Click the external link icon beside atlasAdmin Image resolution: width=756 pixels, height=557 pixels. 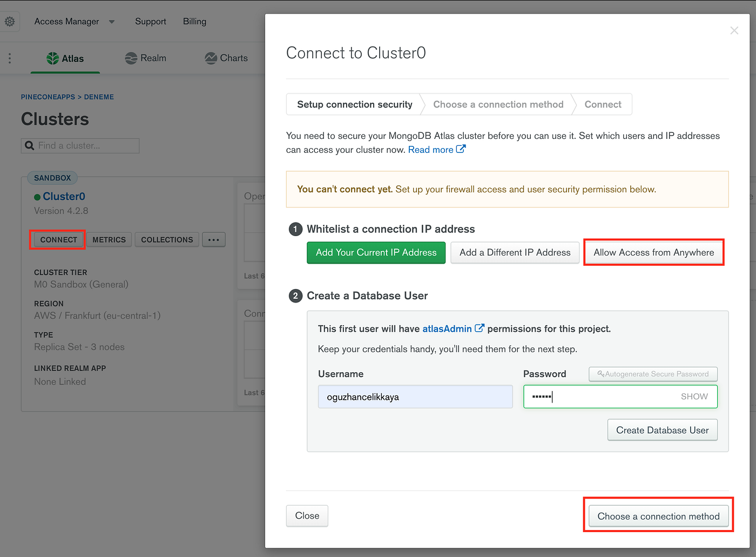click(x=480, y=327)
